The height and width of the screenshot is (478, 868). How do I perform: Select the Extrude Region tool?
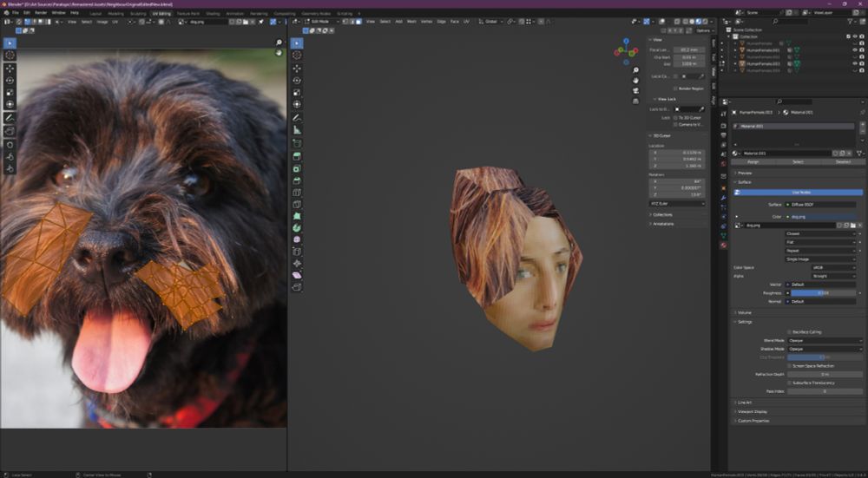click(x=297, y=156)
